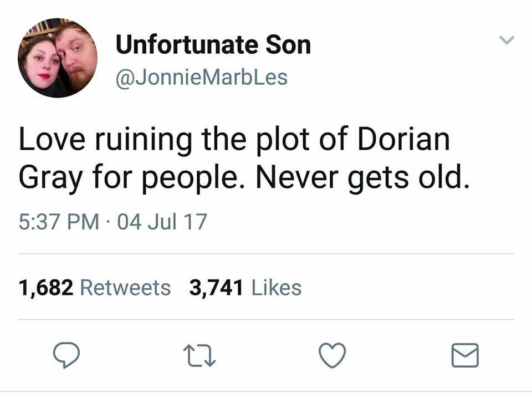Open the tweet options chevron menu

pyautogui.click(x=507, y=40)
